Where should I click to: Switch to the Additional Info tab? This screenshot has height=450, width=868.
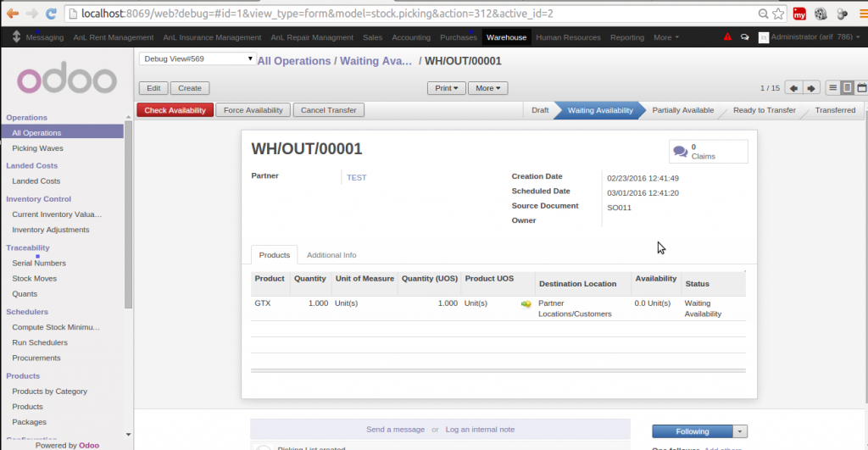point(331,255)
